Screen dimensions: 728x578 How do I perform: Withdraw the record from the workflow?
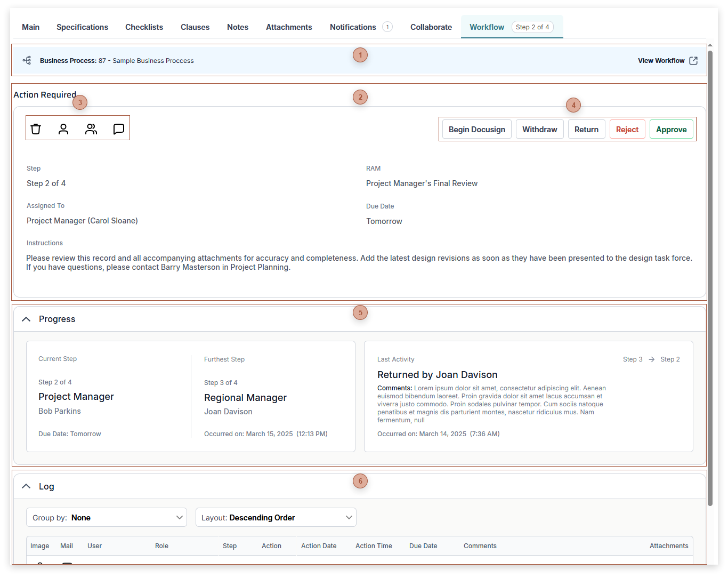tap(539, 129)
